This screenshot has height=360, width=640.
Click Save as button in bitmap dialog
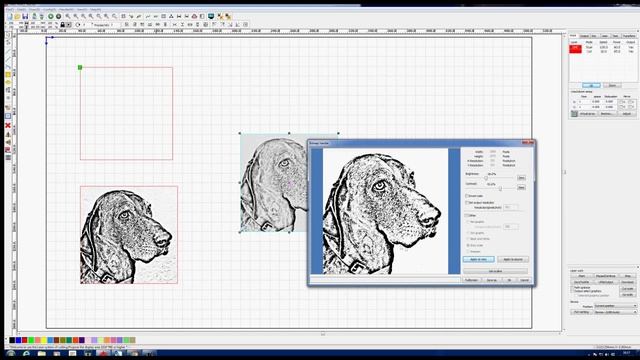click(x=492, y=280)
